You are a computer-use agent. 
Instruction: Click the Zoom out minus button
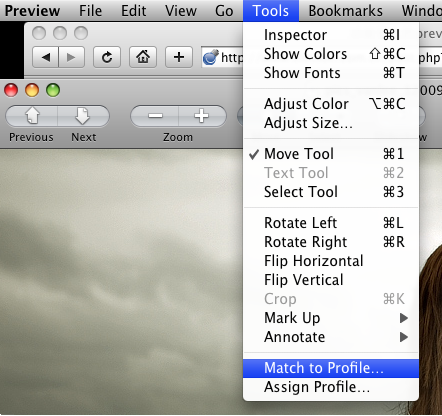(x=155, y=116)
